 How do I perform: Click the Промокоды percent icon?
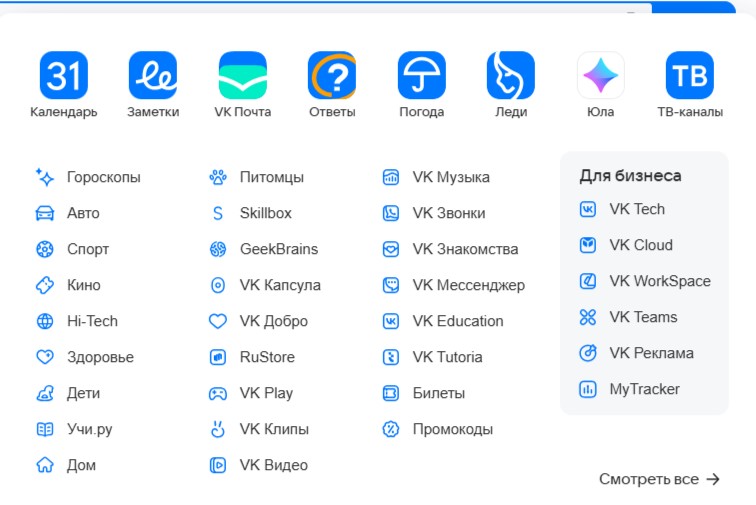point(391,429)
